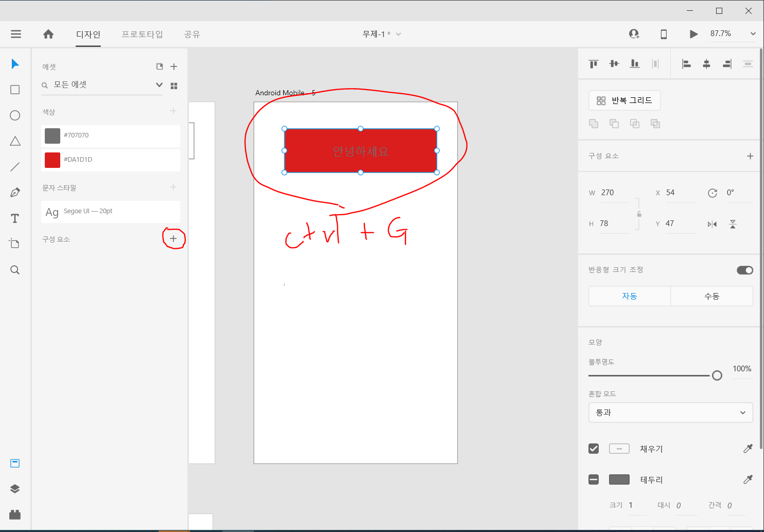Select the Select (arrow) tool
The height and width of the screenshot is (532, 764).
[x=15, y=64]
